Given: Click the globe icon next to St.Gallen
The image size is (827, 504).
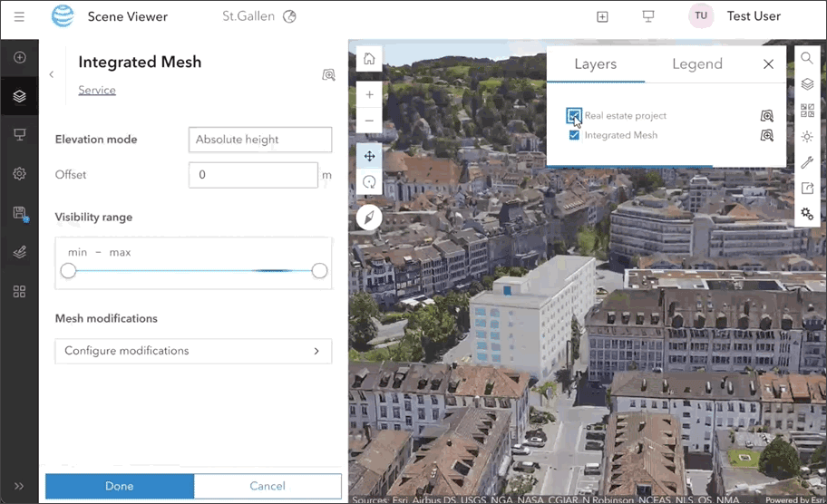Looking at the screenshot, I should (289, 16).
